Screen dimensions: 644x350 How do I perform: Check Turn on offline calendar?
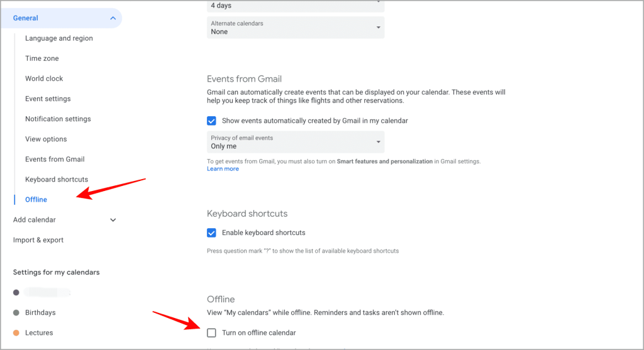pos(211,333)
